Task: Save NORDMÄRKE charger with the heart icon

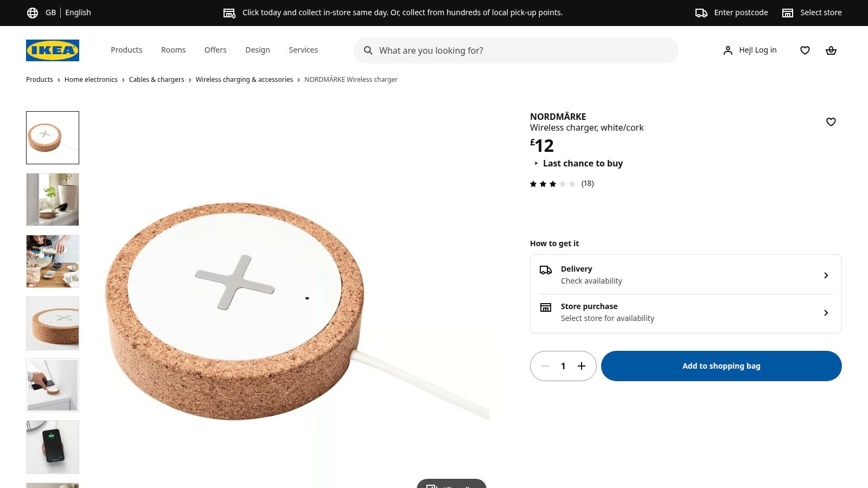Action: [x=831, y=122]
